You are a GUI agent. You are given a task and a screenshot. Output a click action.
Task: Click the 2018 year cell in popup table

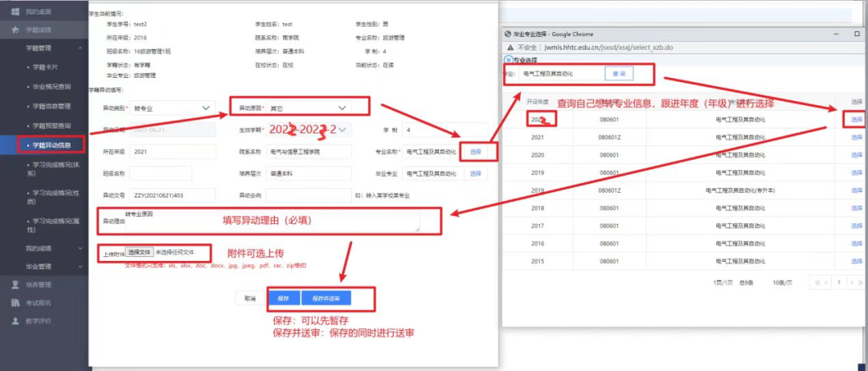(537, 208)
